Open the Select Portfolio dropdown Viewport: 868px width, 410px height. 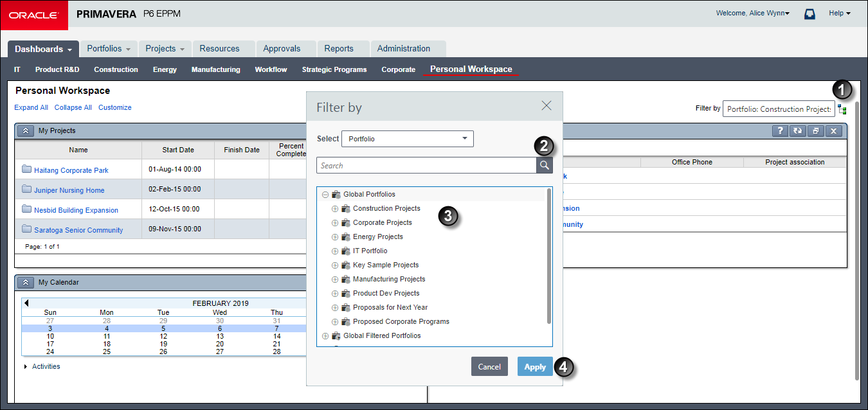pyautogui.click(x=408, y=139)
